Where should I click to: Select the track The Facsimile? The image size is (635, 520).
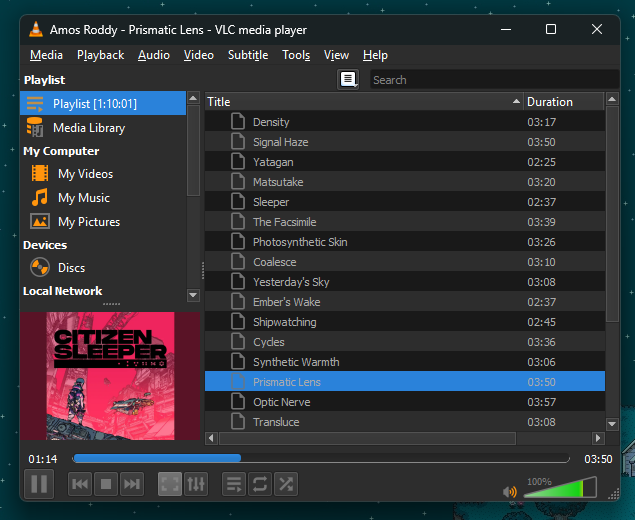tap(405, 222)
